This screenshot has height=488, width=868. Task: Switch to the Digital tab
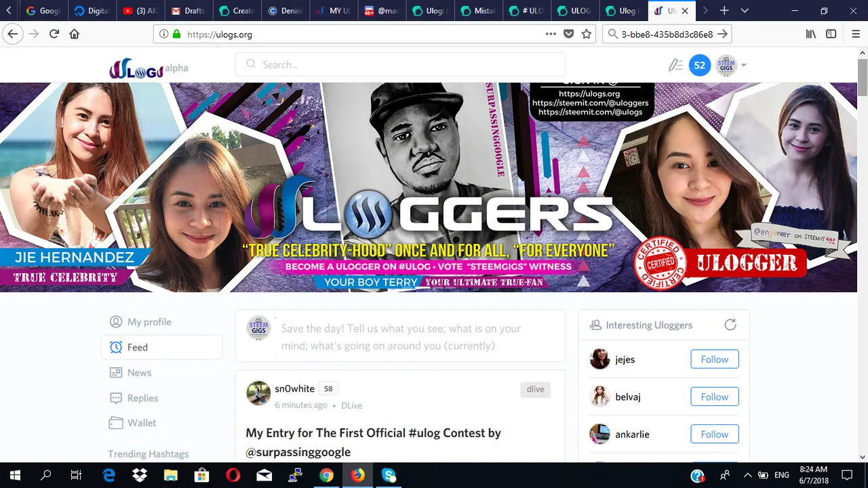coord(92,11)
